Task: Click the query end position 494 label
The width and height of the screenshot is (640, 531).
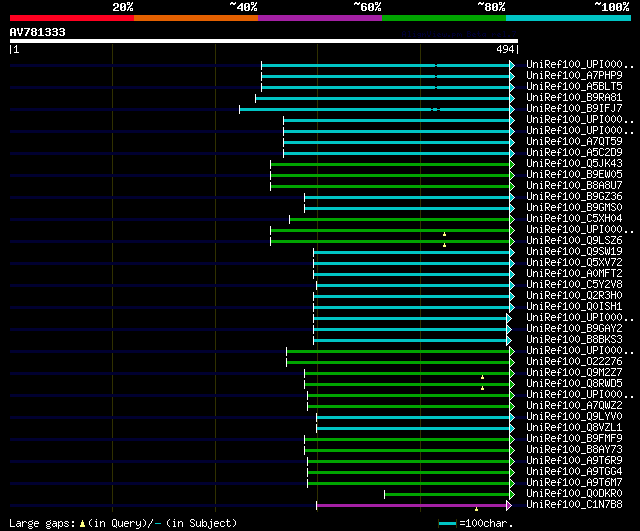Action: [x=505, y=49]
